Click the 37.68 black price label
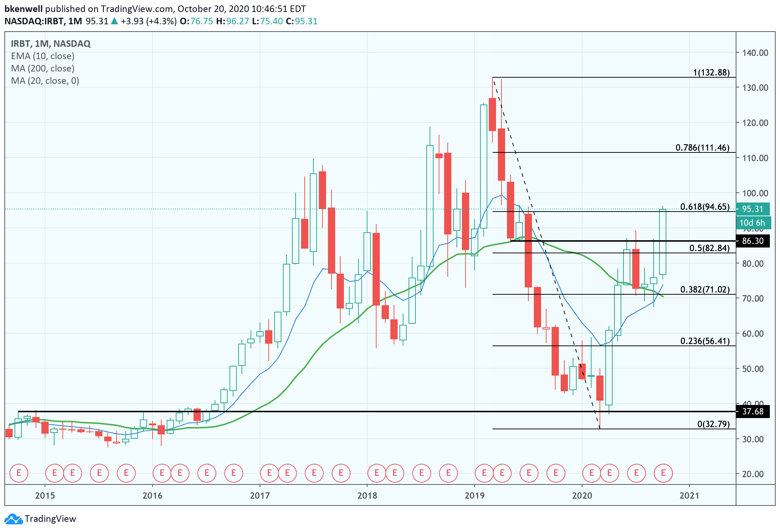The image size is (780, 532). [x=752, y=412]
